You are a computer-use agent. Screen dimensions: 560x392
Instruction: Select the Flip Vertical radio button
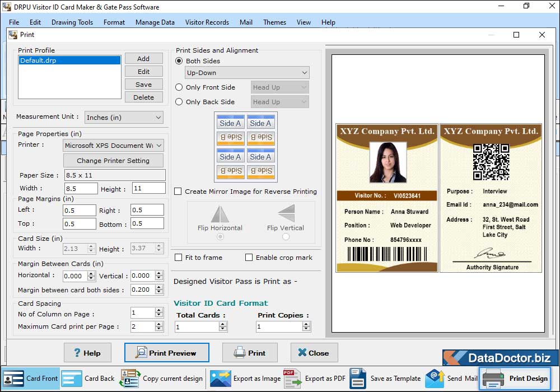[286, 236]
